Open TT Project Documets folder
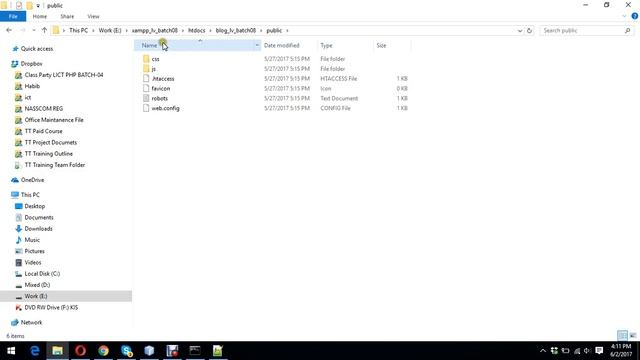Viewport: 640px width, 360px height. pos(51,142)
